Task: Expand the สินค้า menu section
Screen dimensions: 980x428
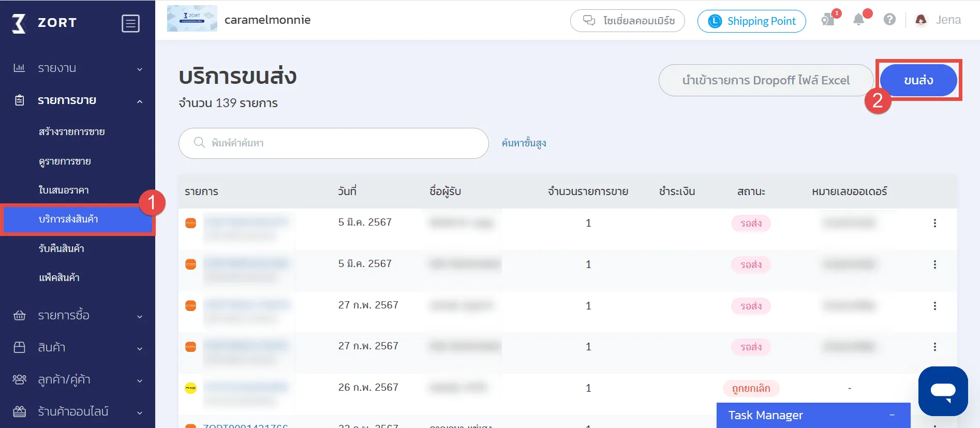Action: point(78,347)
